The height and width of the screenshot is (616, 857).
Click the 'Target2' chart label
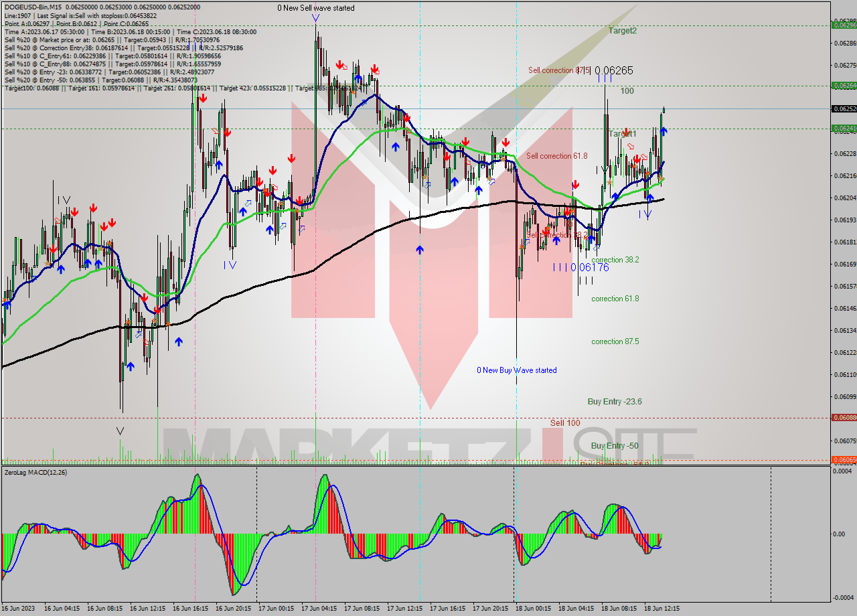(x=623, y=31)
